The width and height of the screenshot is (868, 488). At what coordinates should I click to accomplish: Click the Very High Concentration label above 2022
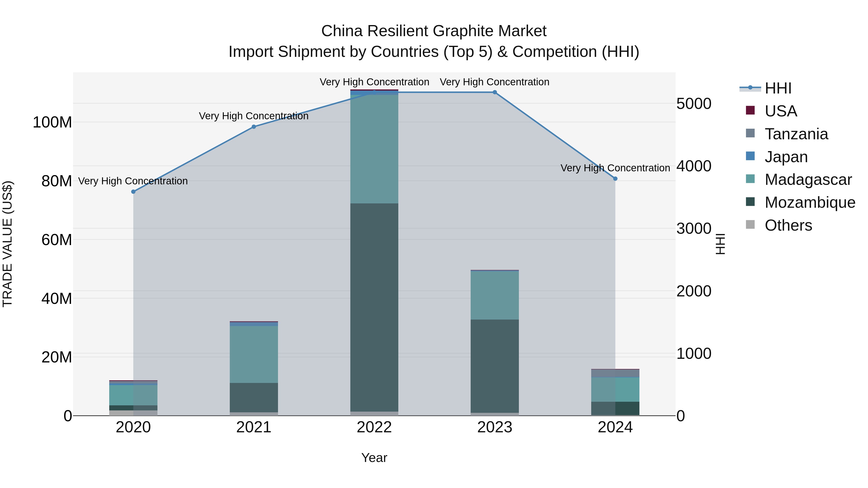click(374, 82)
